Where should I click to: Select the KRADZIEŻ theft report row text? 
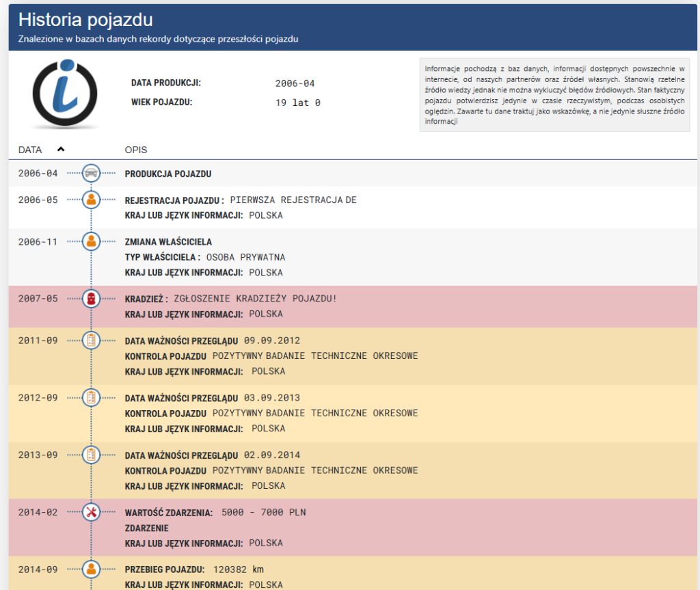coord(231,299)
